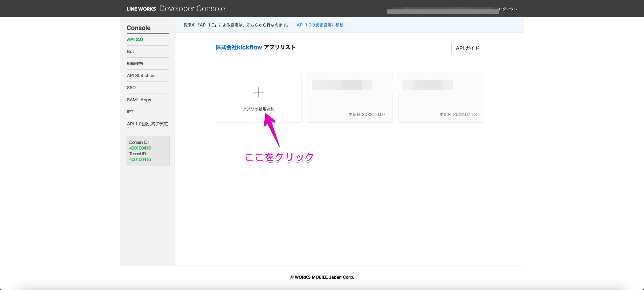
Task: Click the API ガイド button
Action: 468,48
